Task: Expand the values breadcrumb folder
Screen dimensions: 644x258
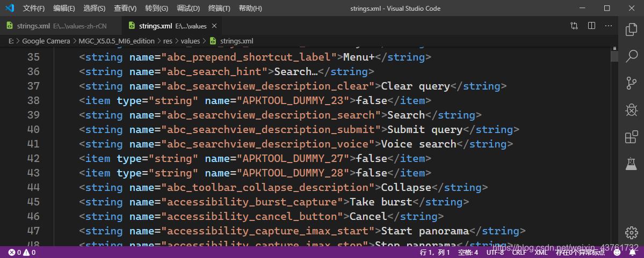Action: point(190,41)
